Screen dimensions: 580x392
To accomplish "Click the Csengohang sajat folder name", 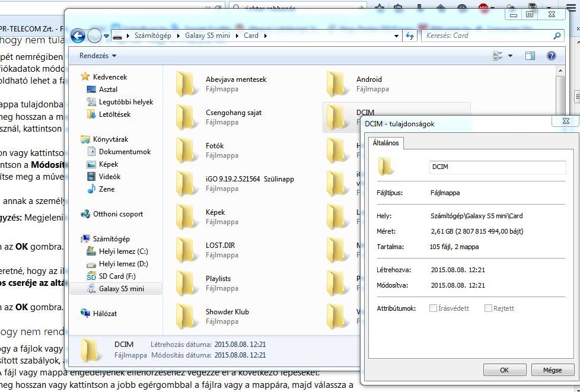I will click(x=234, y=113).
